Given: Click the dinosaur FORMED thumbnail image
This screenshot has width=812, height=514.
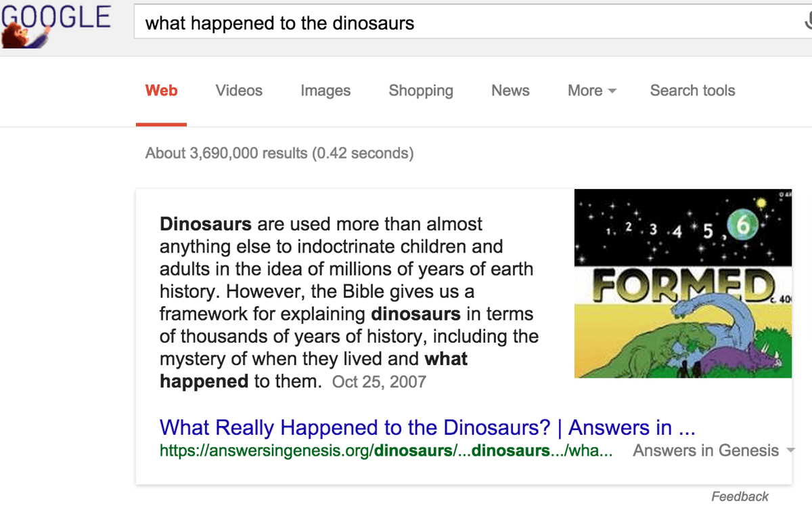Looking at the screenshot, I should coord(682,283).
